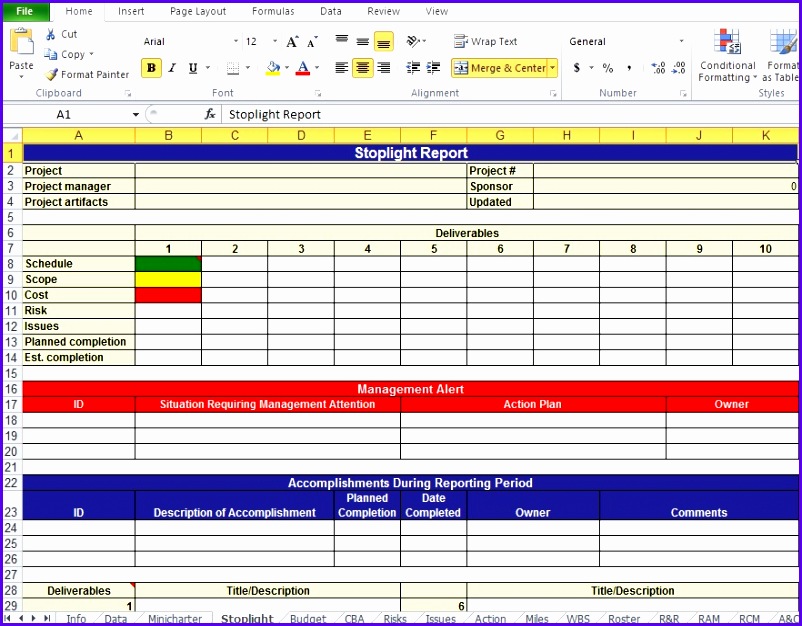Toggle bold formatting in the Font group
This screenshot has height=626, width=802.
tap(150, 68)
